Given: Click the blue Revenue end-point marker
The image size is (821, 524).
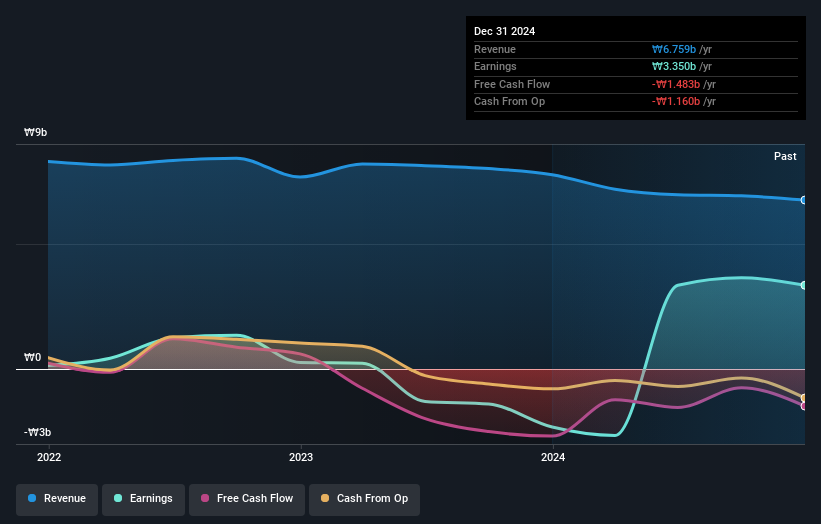Looking at the screenshot, I should [x=804, y=200].
